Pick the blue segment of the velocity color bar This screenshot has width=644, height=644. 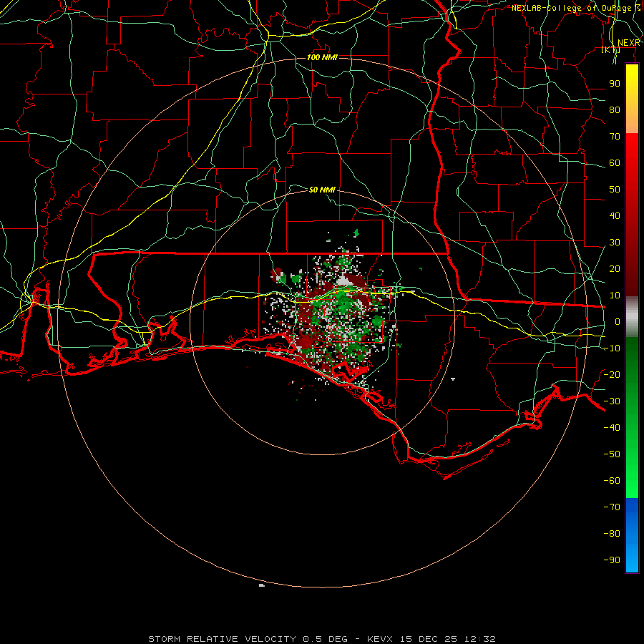[x=632, y=535]
